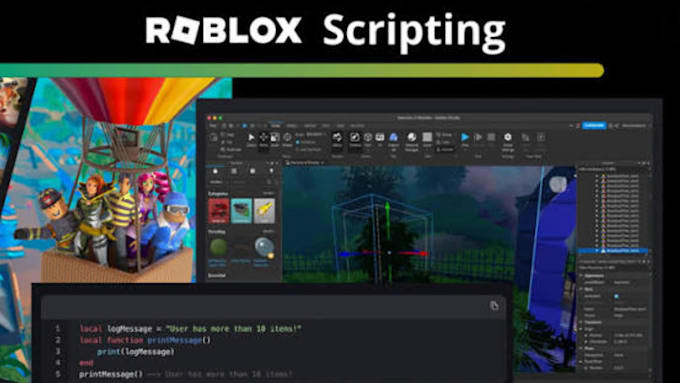Click the Stop square in Test group
The width and height of the screenshot is (680, 383).
click(x=491, y=138)
